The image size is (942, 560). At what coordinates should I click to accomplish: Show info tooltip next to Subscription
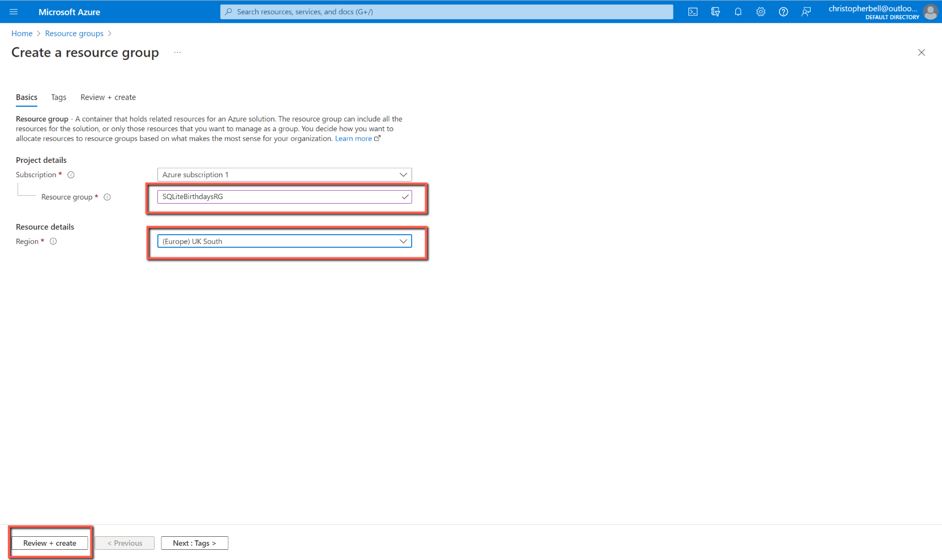coord(71,175)
